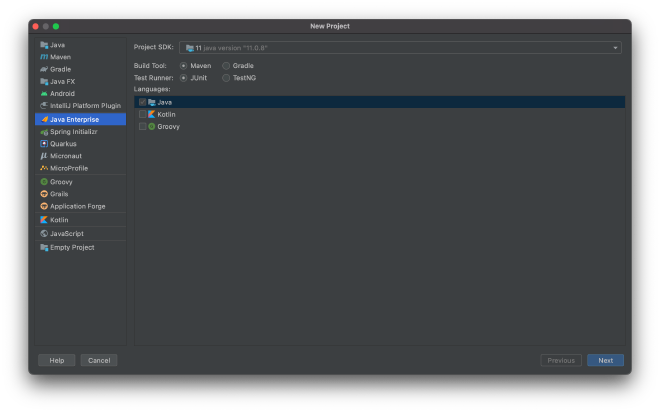This screenshot has height=412, width=660.
Task: Click the SDK folder icon in combo box
Action: [190, 48]
